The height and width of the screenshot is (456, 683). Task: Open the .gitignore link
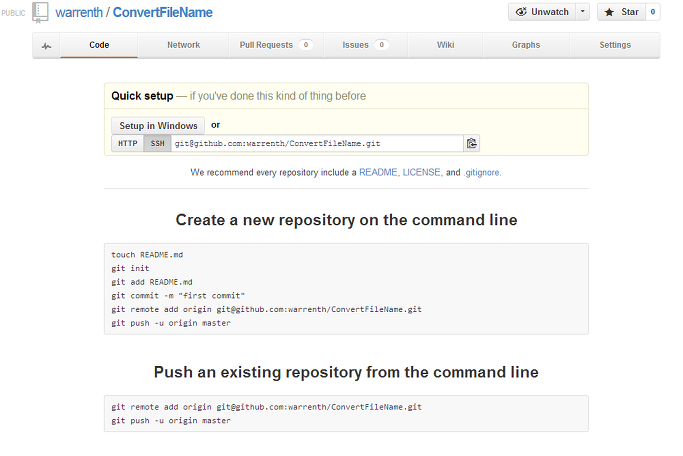coord(481,172)
